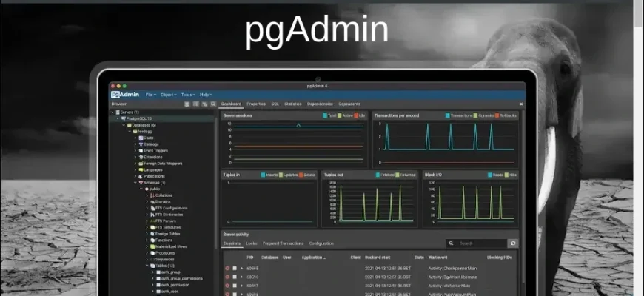
Task: Click the pgAdmin logo in the header
Action: [124, 95]
